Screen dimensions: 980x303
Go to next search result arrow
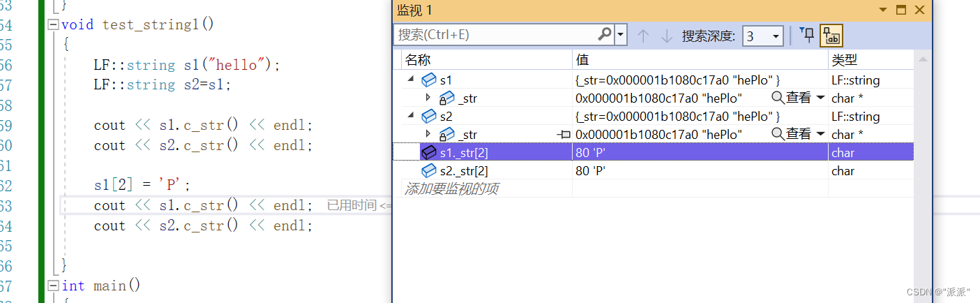pos(666,36)
